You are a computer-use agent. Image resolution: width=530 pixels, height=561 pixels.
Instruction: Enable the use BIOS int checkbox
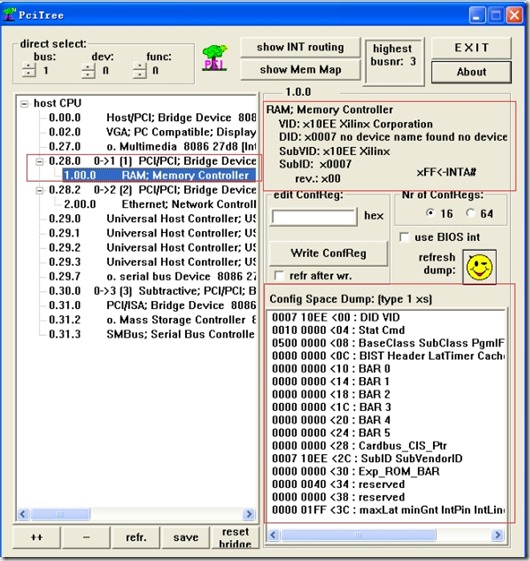404,238
